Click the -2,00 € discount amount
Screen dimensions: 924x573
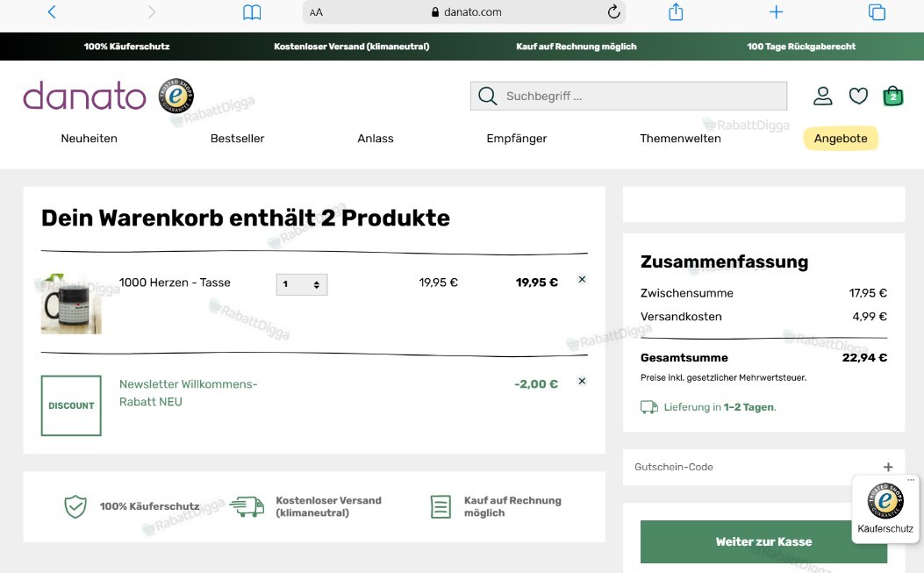click(x=536, y=383)
